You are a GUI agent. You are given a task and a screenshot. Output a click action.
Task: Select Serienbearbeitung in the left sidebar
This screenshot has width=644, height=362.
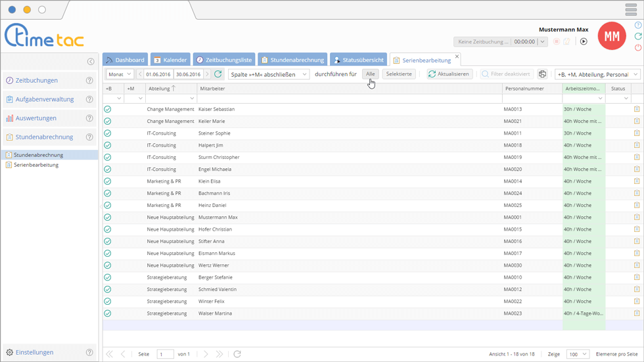point(36,165)
